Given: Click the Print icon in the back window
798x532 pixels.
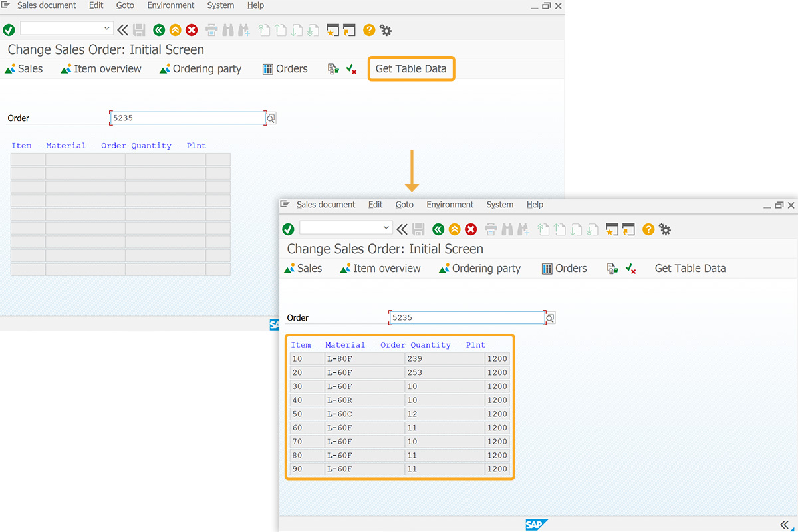Looking at the screenshot, I should pos(211,29).
